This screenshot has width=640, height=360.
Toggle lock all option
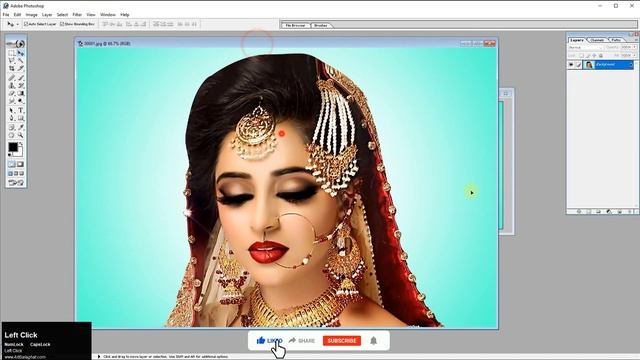tap(601, 55)
